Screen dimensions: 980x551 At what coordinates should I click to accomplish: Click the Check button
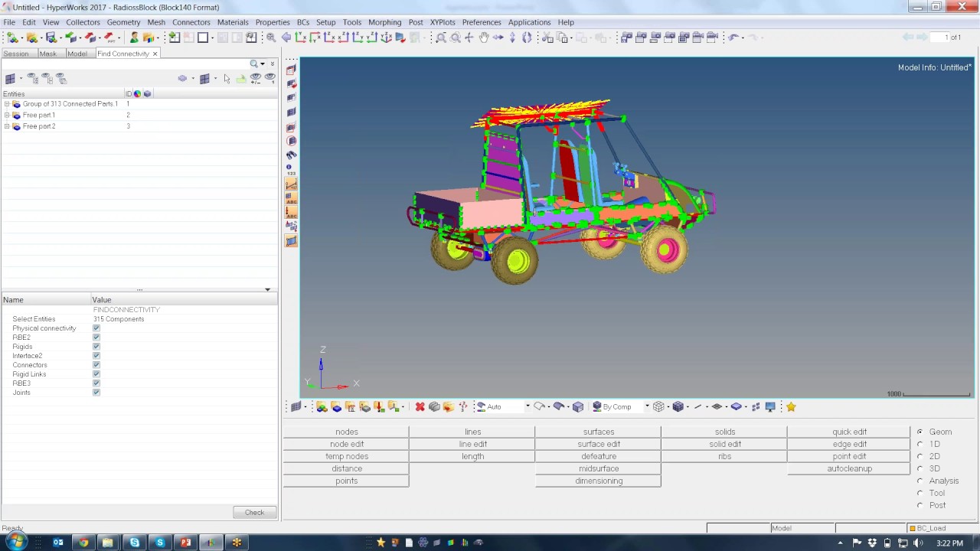tap(254, 513)
